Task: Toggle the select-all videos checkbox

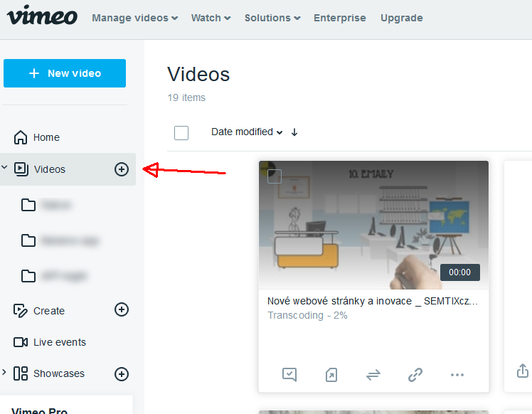Action: [x=181, y=132]
